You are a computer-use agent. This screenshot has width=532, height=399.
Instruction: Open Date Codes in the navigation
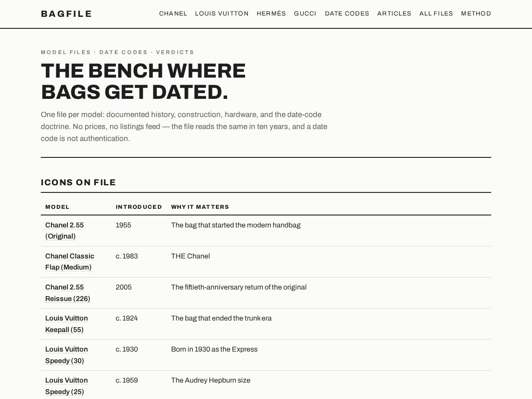(x=347, y=14)
